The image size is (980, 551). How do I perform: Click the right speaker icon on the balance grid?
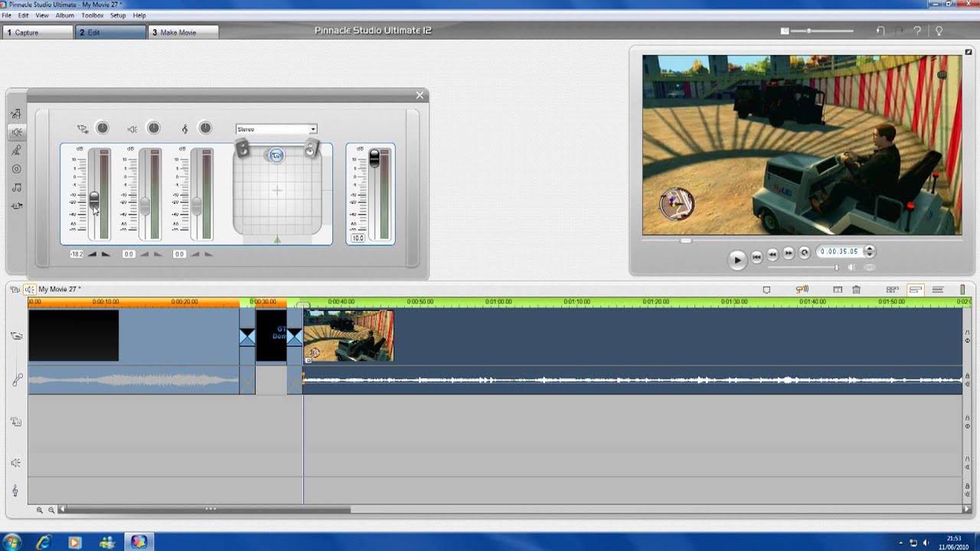[x=310, y=148]
